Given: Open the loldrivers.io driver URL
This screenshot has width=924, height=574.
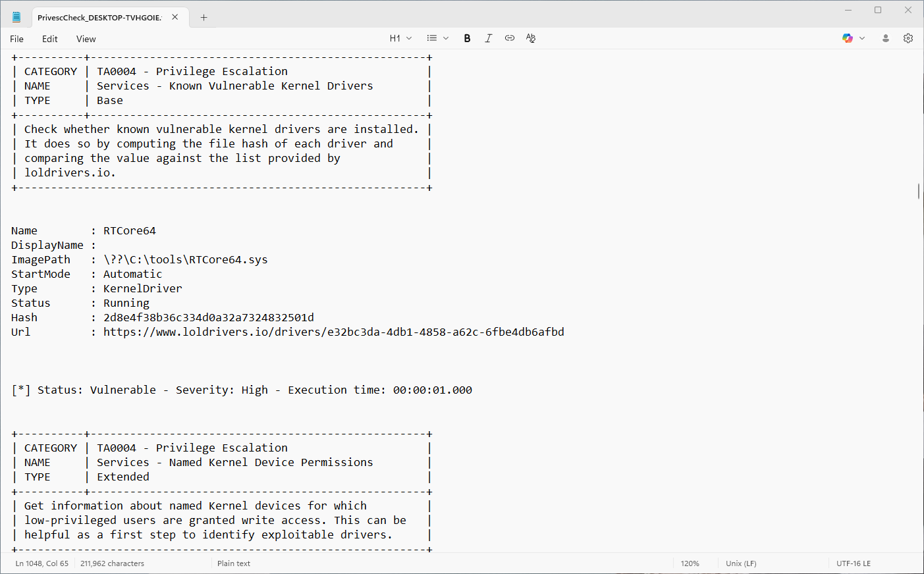Looking at the screenshot, I should 333,332.
